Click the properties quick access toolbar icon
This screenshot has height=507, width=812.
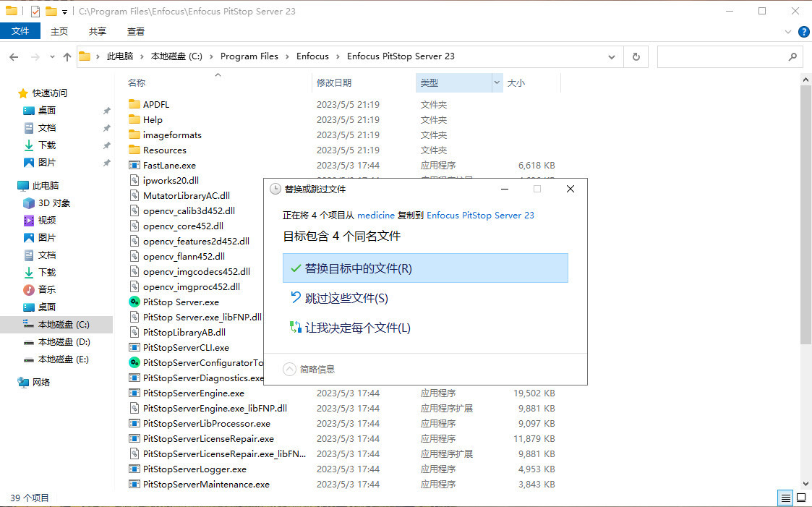35,11
